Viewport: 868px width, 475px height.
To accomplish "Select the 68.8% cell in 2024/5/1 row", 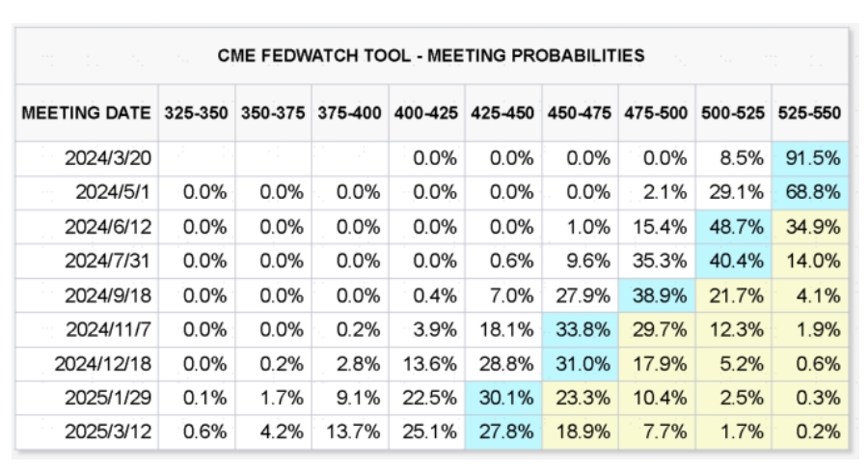I will pos(811,192).
